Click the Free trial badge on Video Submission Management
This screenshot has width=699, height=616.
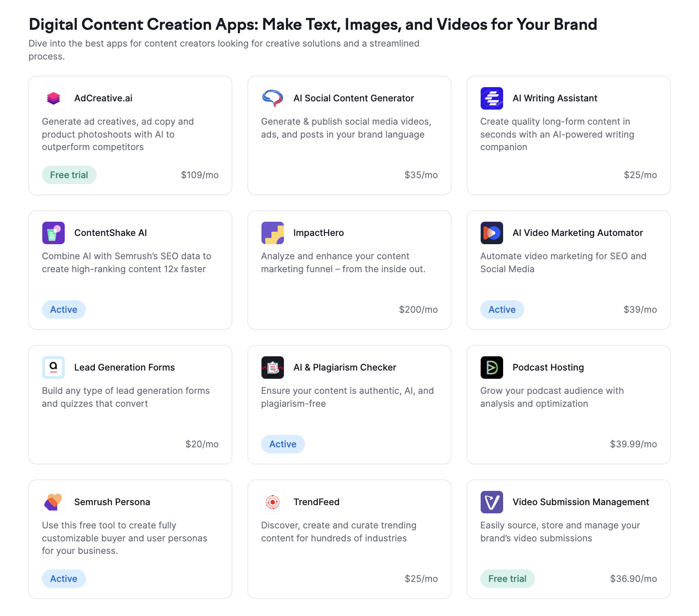point(507,579)
